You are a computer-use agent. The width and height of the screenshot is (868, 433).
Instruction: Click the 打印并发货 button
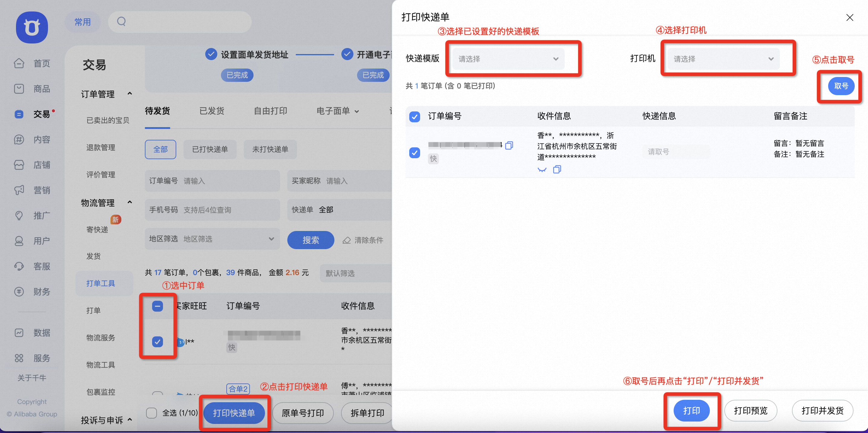[822, 410]
